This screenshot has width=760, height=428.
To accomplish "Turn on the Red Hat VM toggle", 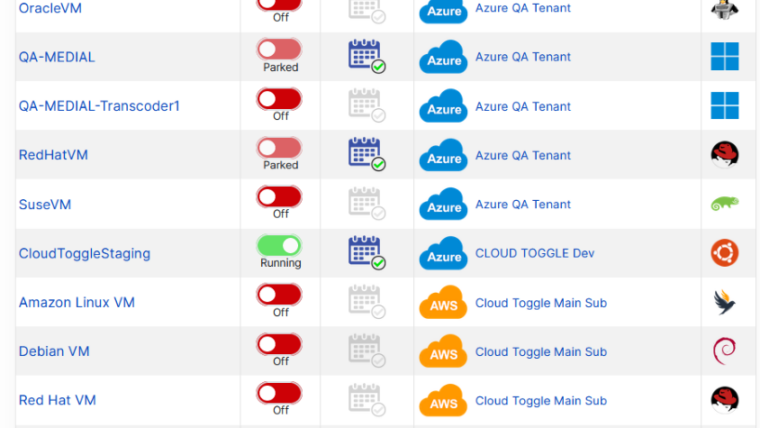I will (x=280, y=392).
